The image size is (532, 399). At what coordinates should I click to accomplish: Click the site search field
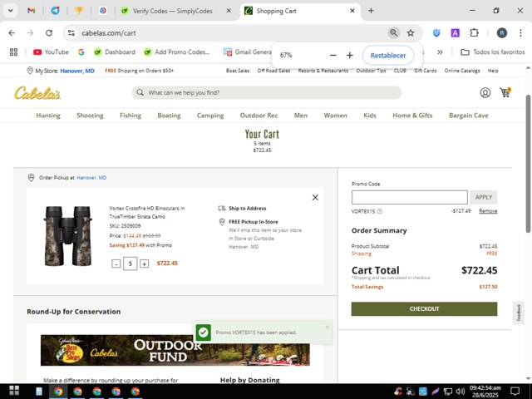266,92
